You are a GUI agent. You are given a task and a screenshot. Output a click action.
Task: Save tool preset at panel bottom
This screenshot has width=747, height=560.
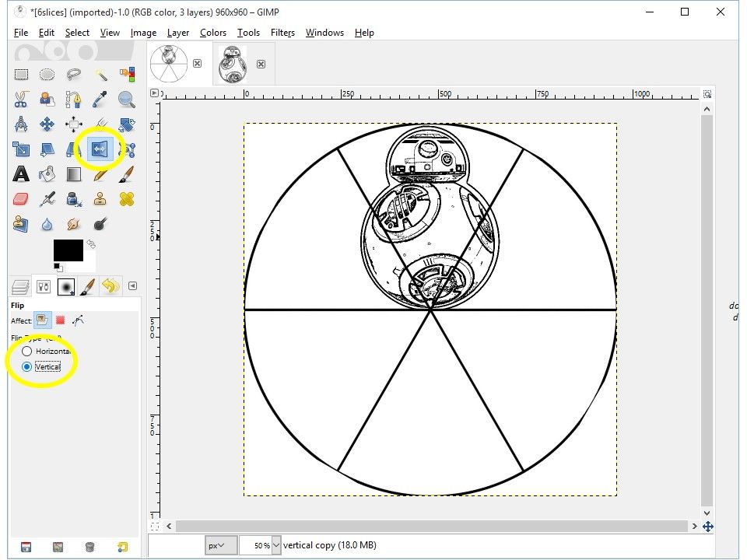[x=26, y=547]
